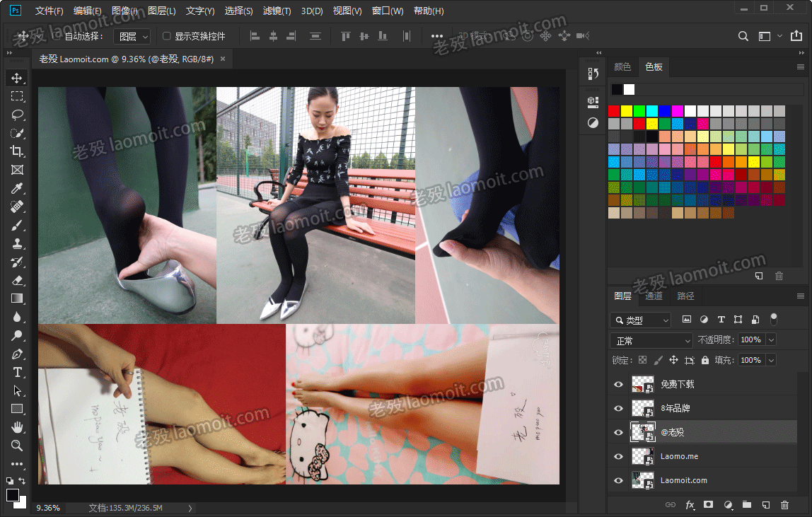Select the Rectangular Marquee tool
Image resolution: width=812 pixels, height=517 pixels.
[x=16, y=96]
